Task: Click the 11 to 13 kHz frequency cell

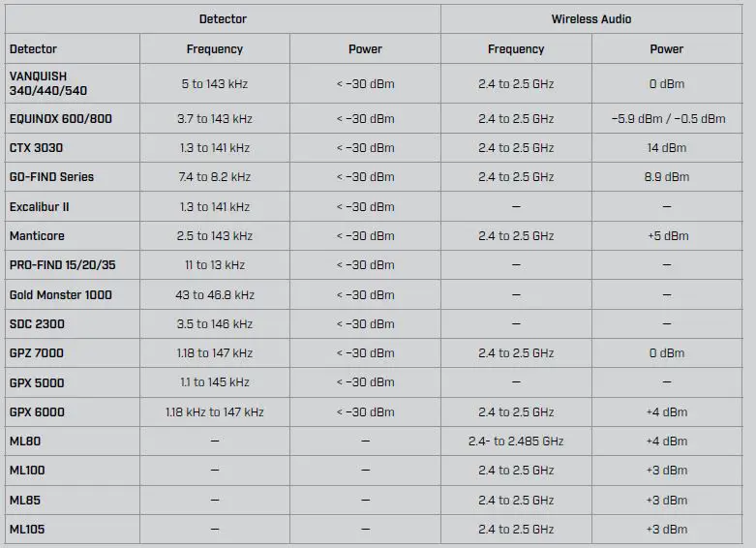Action: point(214,265)
